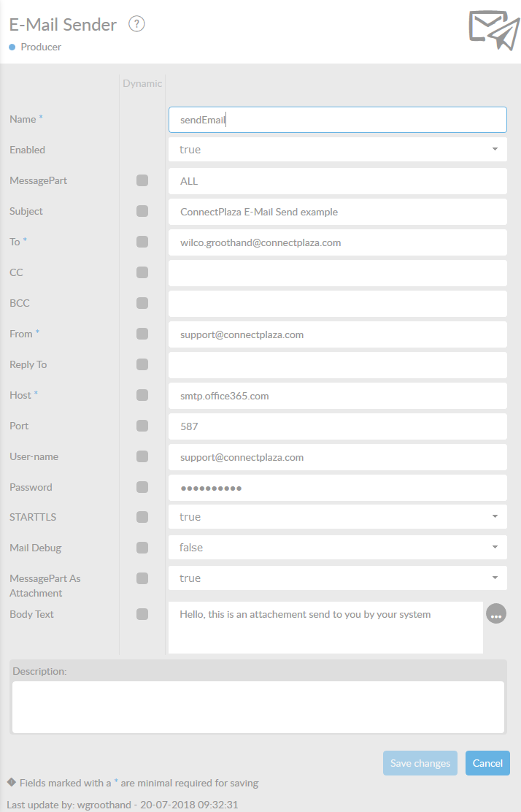
Task: Click the E-Mail Sender envelope icon
Action: coord(493,30)
